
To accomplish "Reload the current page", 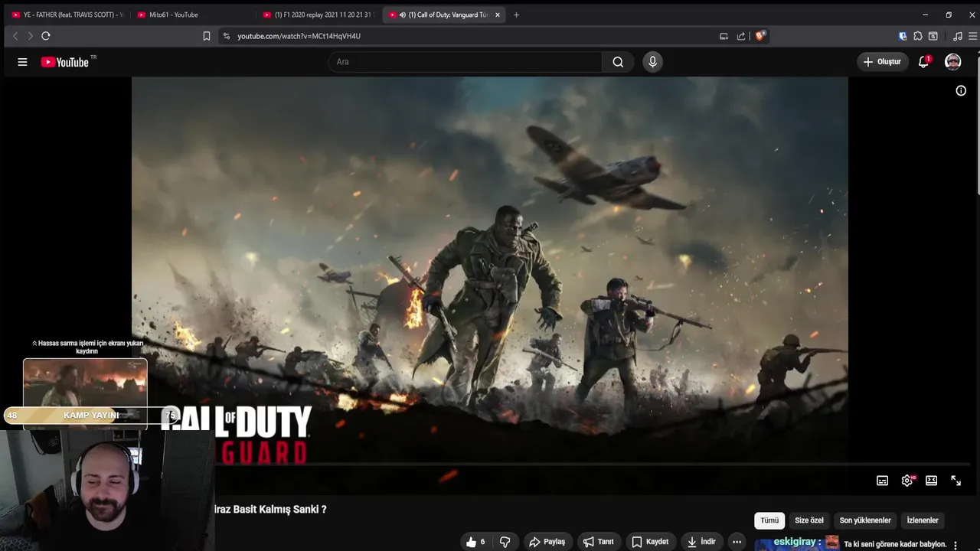I will [x=46, y=36].
